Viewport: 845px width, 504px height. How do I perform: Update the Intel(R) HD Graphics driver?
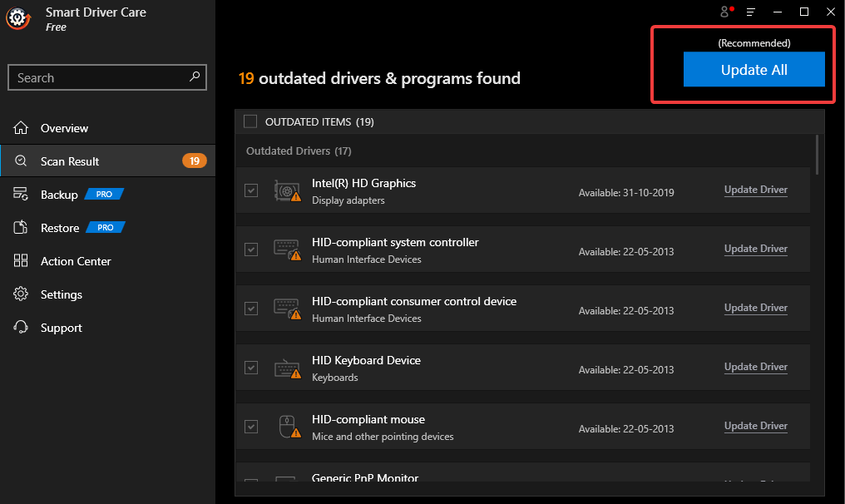[x=755, y=189]
